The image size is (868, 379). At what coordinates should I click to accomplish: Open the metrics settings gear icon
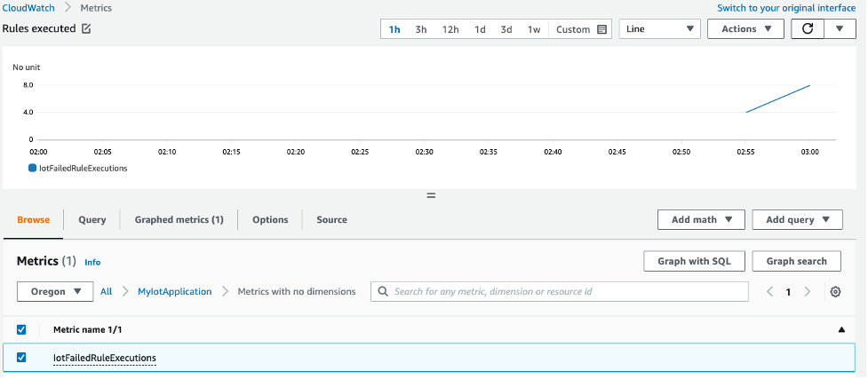[835, 292]
